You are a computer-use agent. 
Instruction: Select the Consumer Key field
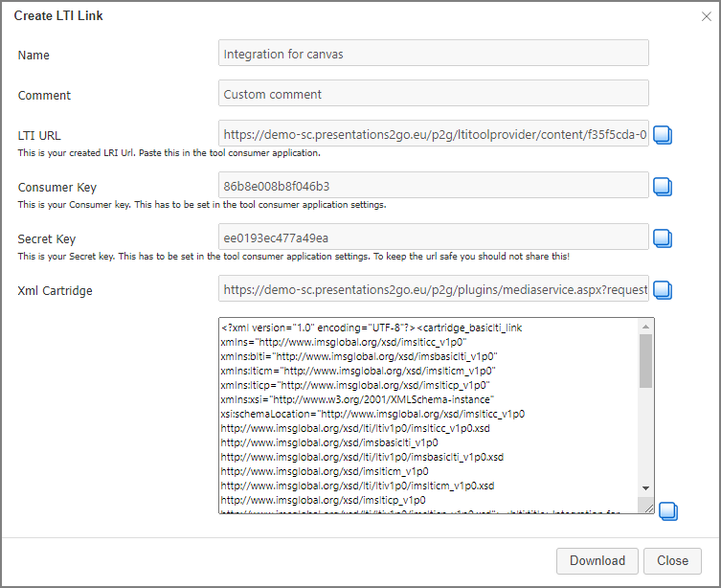click(x=434, y=185)
